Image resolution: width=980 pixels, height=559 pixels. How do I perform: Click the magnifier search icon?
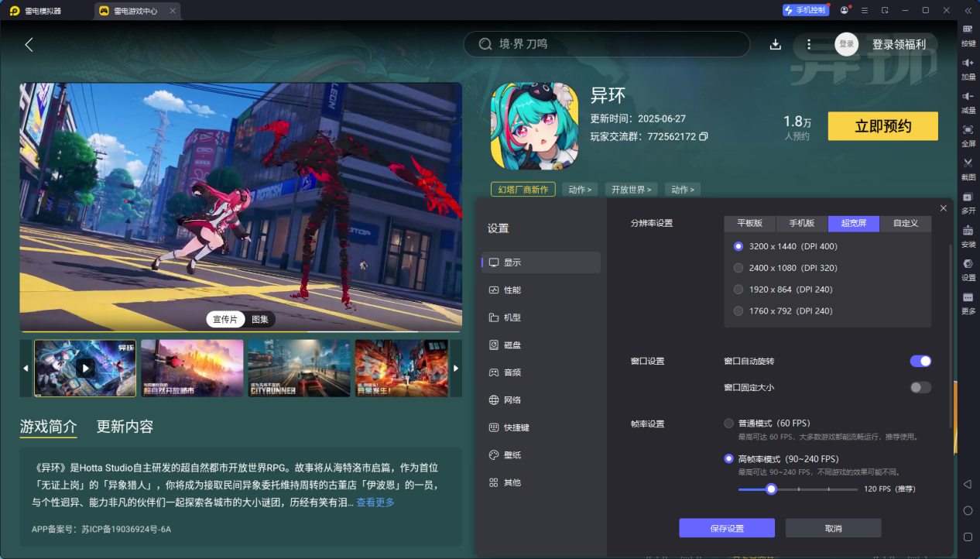[x=485, y=44]
